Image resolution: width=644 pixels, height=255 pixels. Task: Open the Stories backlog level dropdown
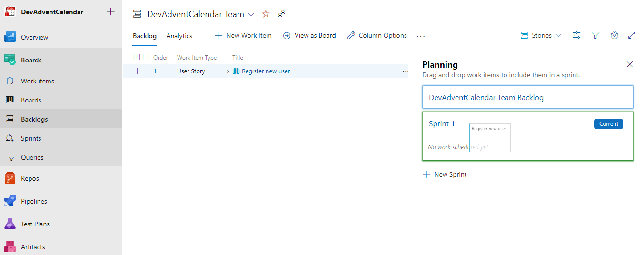click(541, 35)
